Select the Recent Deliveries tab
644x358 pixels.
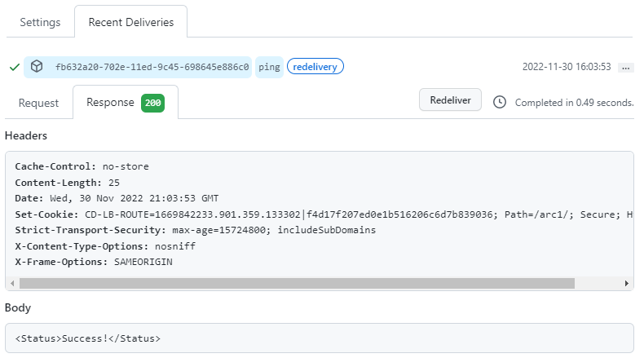(x=130, y=22)
